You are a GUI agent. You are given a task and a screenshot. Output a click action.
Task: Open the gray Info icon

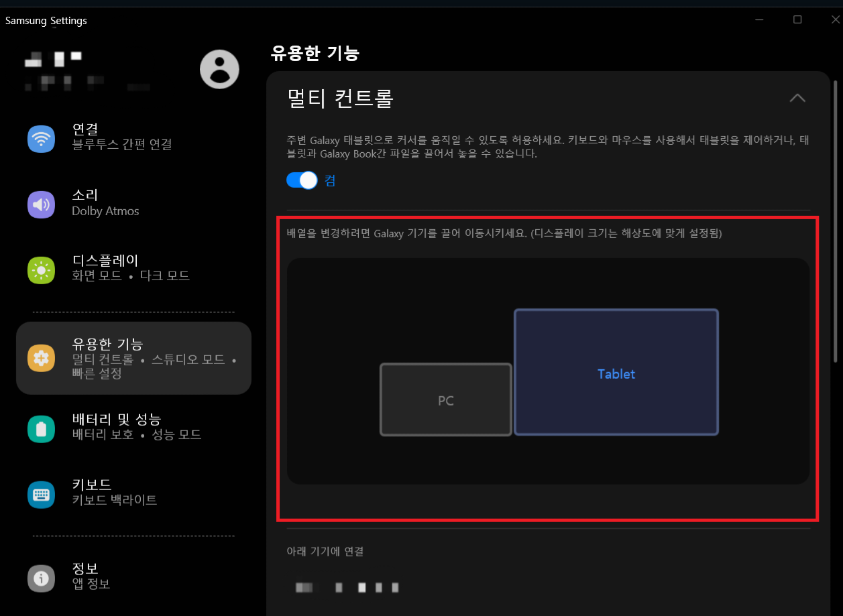(41, 578)
